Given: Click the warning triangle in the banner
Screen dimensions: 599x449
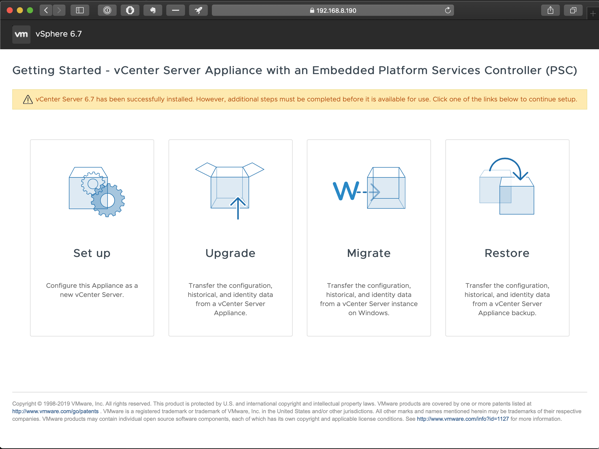Looking at the screenshot, I should coord(28,100).
